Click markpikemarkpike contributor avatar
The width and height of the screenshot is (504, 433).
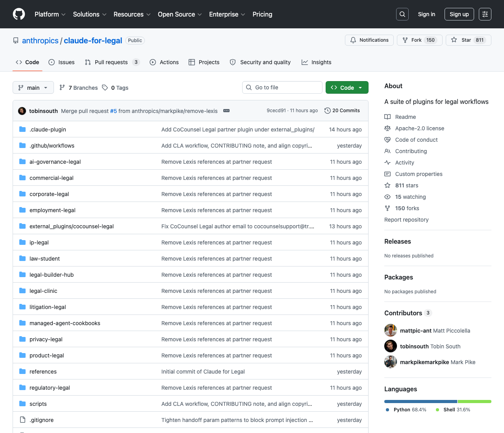click(391, 362)
